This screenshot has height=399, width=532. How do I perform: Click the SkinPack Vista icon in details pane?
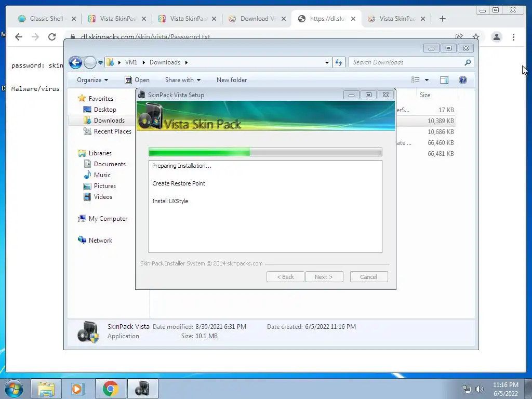click(x=88, y=332)
